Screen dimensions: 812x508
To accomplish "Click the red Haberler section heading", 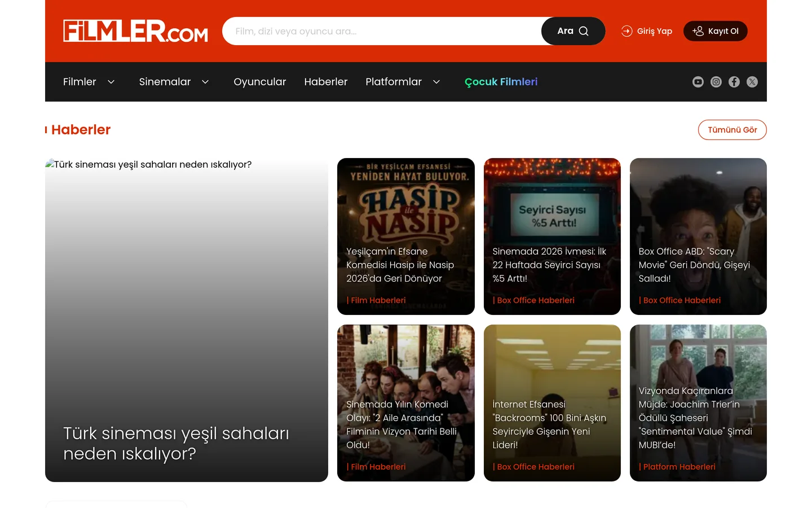I will coord(81,130).
